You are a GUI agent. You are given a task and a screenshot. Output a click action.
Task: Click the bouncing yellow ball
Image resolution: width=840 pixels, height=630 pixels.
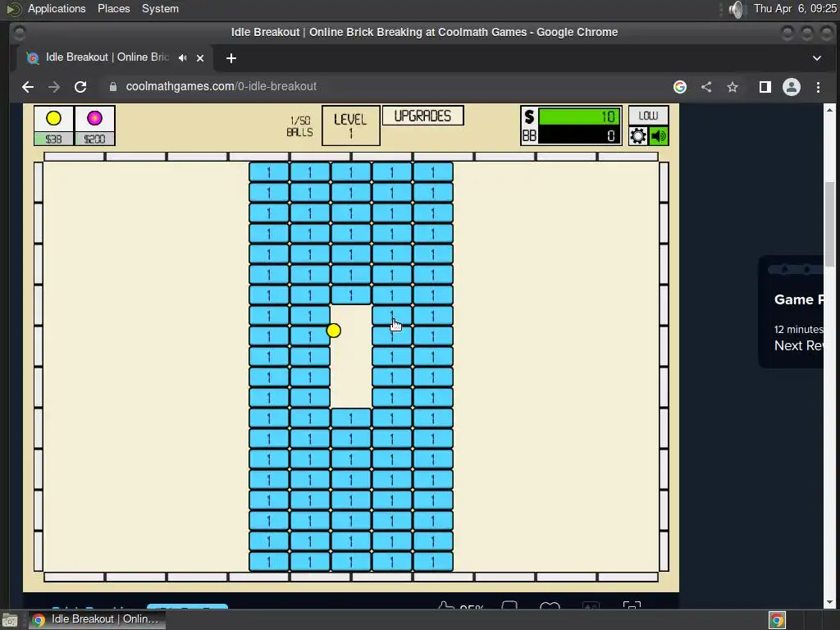[x=334, y=331]
